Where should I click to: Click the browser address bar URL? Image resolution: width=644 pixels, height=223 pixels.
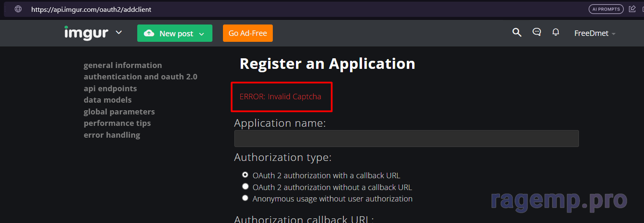[x=91, y=9]
